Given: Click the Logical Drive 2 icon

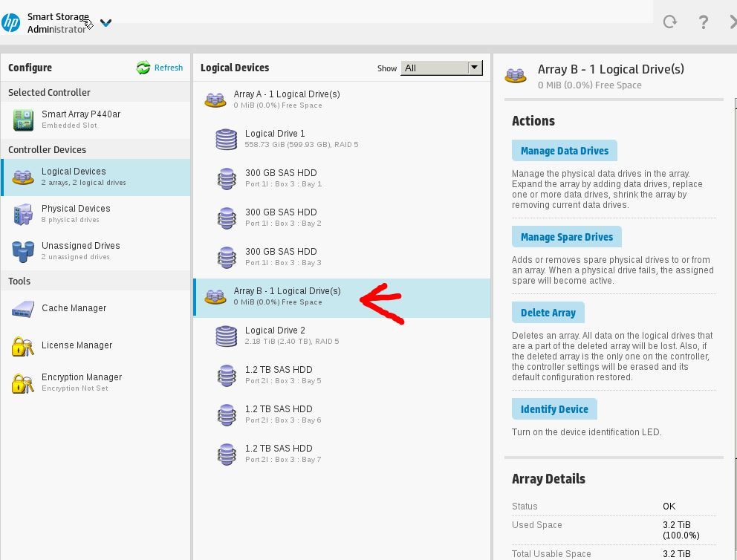Looking at the screenshot, I should pos(226,336).
